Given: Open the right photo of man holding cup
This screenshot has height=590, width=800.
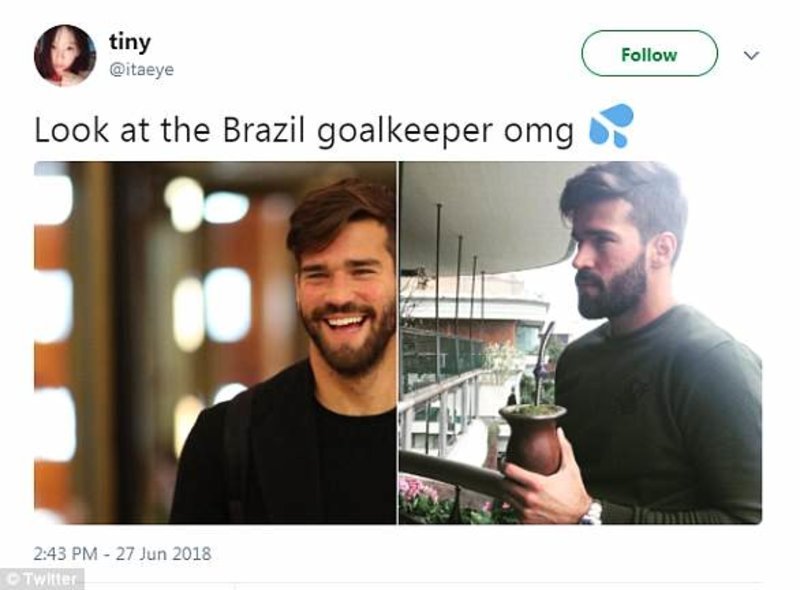Looking at the screenshot, I should (x=580, y=342).
